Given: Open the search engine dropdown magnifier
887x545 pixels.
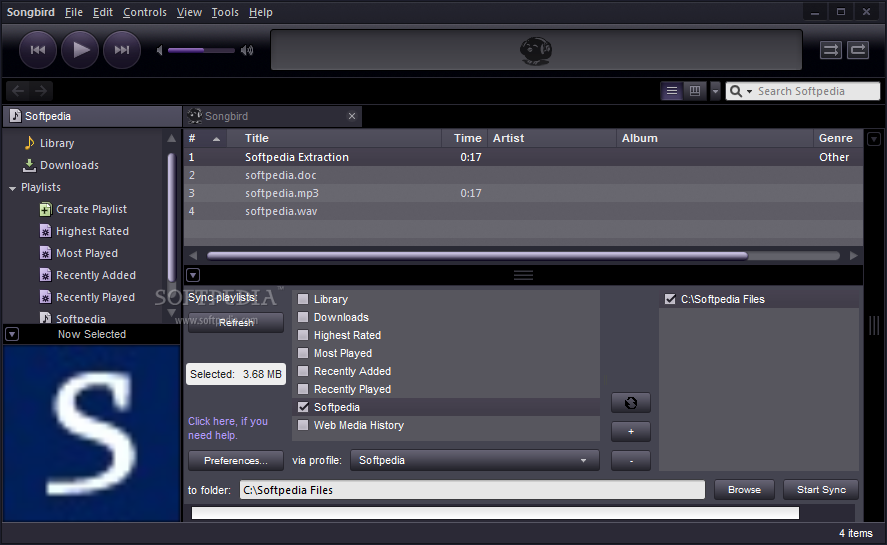Looking at the screenshot, I should point(740,91).
